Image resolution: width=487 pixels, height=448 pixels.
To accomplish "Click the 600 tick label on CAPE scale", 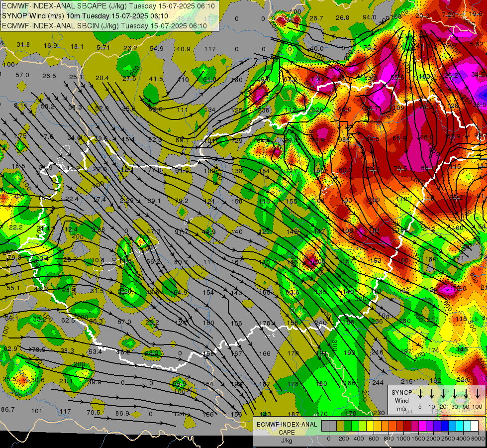I will (374, 439).
